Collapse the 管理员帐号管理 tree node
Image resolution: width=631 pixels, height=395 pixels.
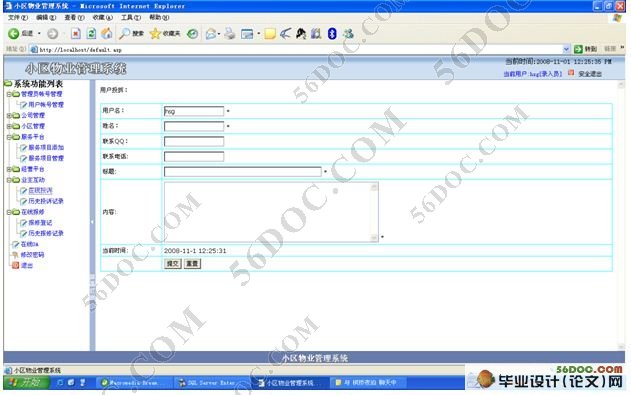[x=8, y=94]
